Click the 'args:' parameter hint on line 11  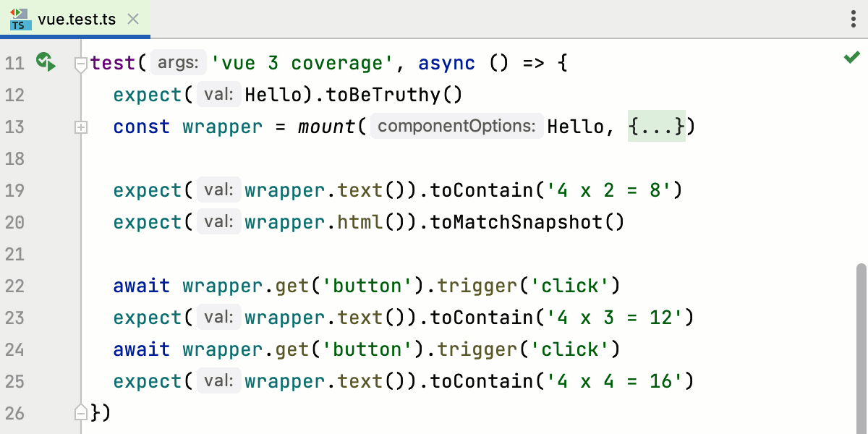[178, 63]
